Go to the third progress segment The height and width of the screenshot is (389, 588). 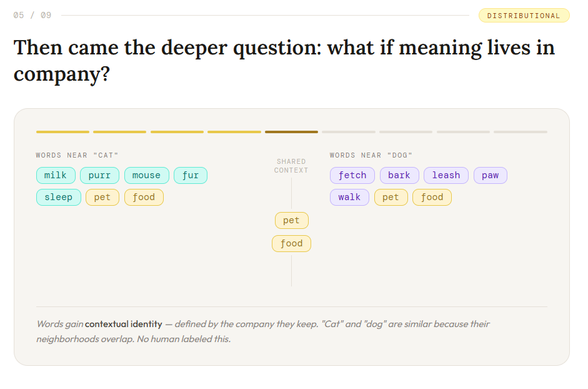point(177,132)
